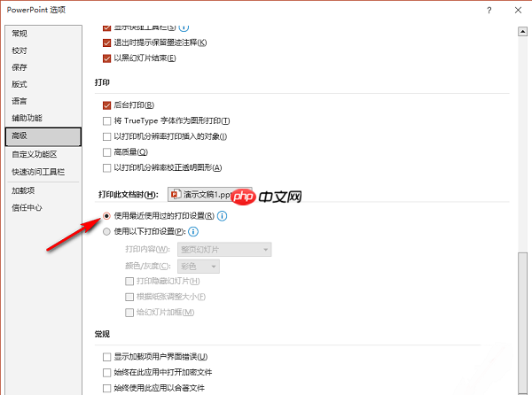Viewport: 532px width, 395px height.
Task: Click the 打印此文档时(H) label
Action: [129, 195]
